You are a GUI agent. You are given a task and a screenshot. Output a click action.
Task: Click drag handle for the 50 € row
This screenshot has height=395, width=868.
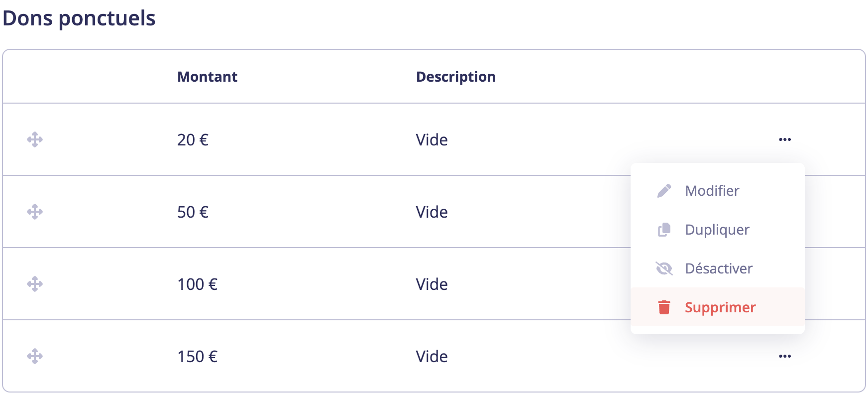pos(35,212)
